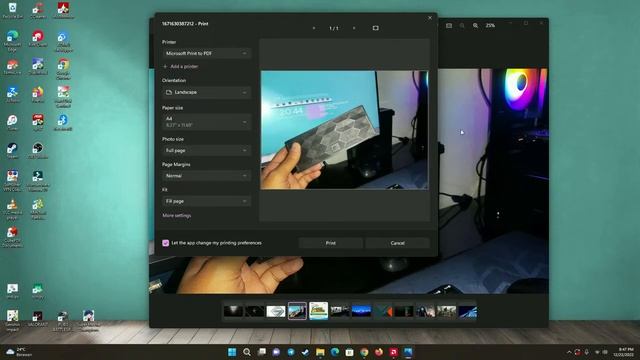Select the Steam desktop icon

pyautogui.click(x=12, y=150)
